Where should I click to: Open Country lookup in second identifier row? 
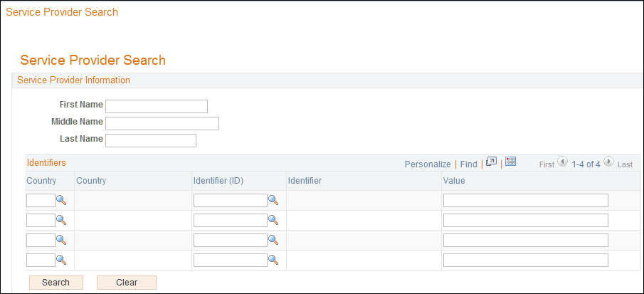pyautogui.click(x=61, y=220)
